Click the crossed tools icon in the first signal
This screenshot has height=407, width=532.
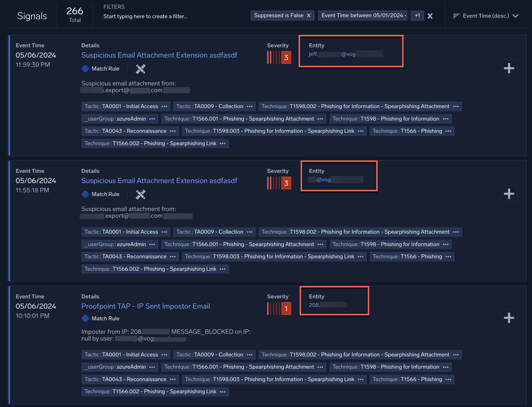(141, 69)
